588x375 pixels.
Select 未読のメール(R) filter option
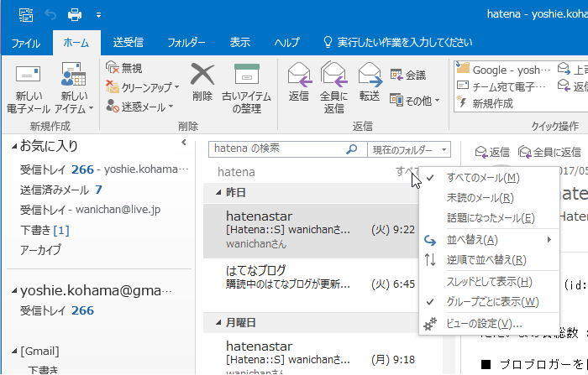(489, 197)
